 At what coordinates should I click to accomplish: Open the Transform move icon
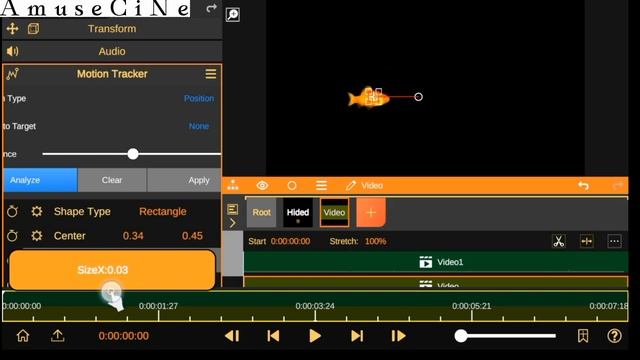(12, 29)
